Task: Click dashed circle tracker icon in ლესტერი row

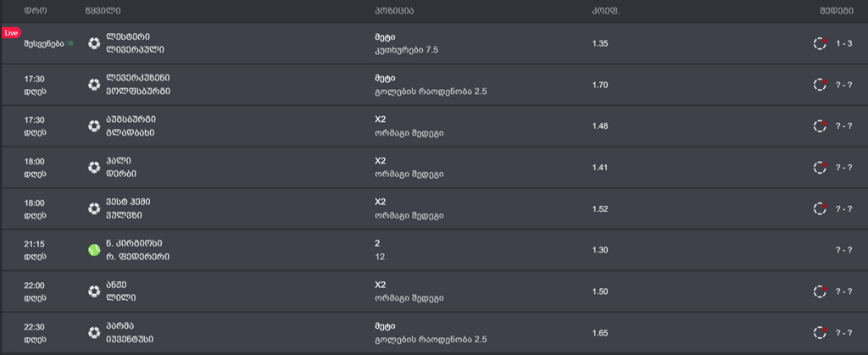Action: tap(820, 43)
